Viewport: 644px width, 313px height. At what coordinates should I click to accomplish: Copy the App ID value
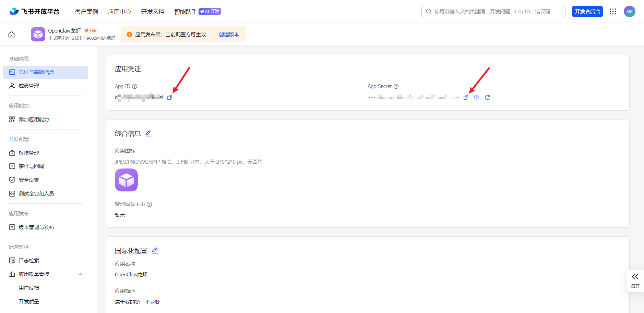(169, 98)
